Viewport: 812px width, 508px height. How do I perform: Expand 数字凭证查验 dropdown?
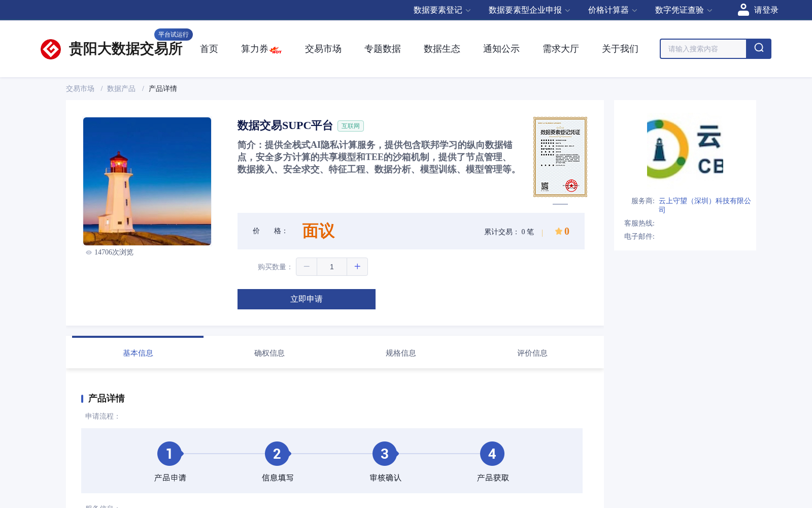[684, 10]
